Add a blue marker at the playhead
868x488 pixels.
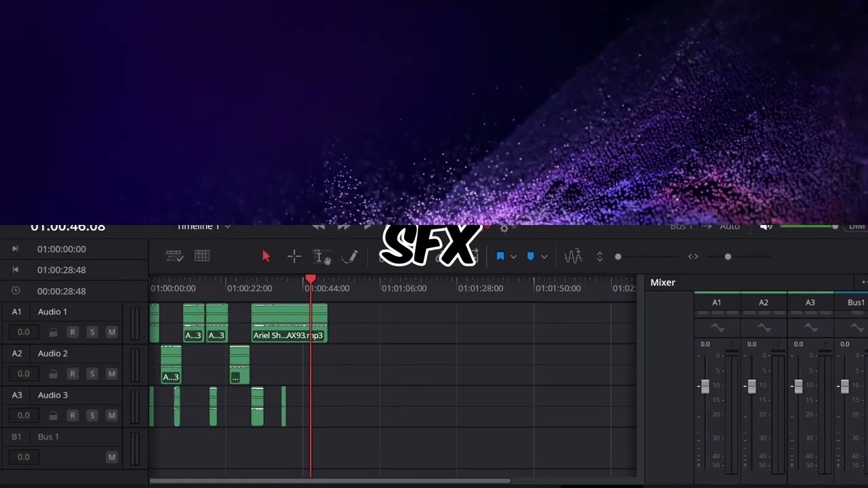click(x=531, y=257)
